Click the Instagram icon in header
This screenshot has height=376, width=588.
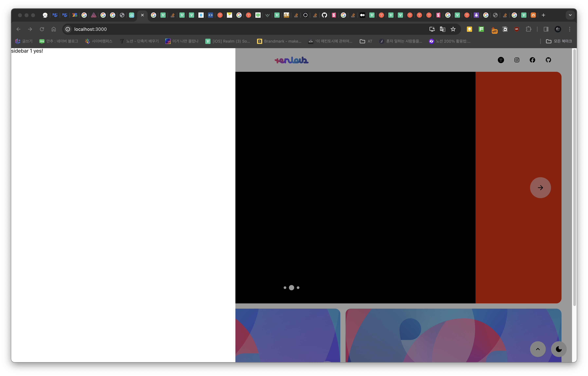coord(517,60)
